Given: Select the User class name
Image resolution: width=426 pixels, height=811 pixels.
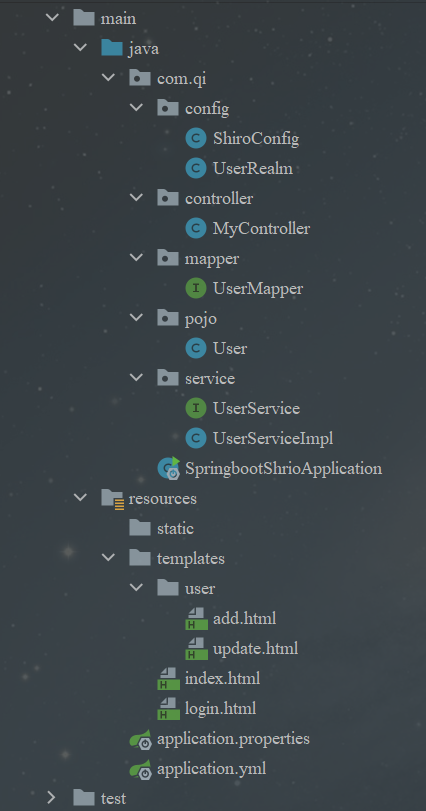Looking at the screenshot, I should pos(230,349).
